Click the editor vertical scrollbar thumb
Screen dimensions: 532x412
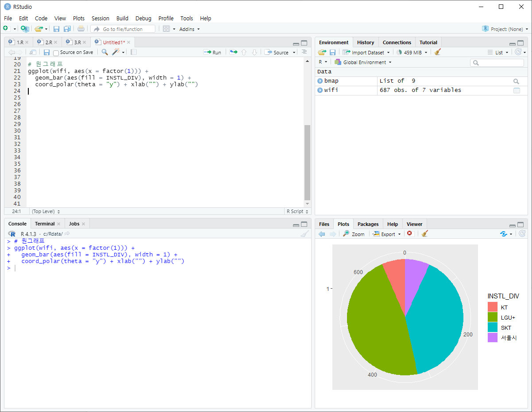(307, 162)
